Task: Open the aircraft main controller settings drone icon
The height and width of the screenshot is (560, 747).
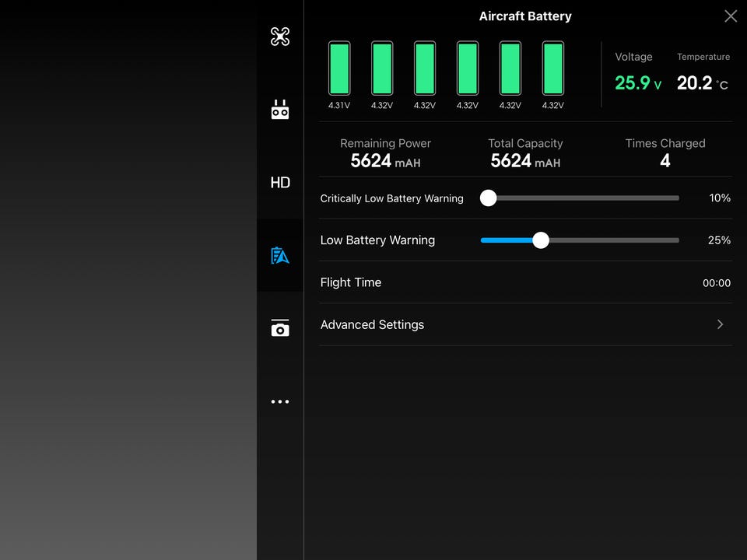Action: tap(280, 37)
